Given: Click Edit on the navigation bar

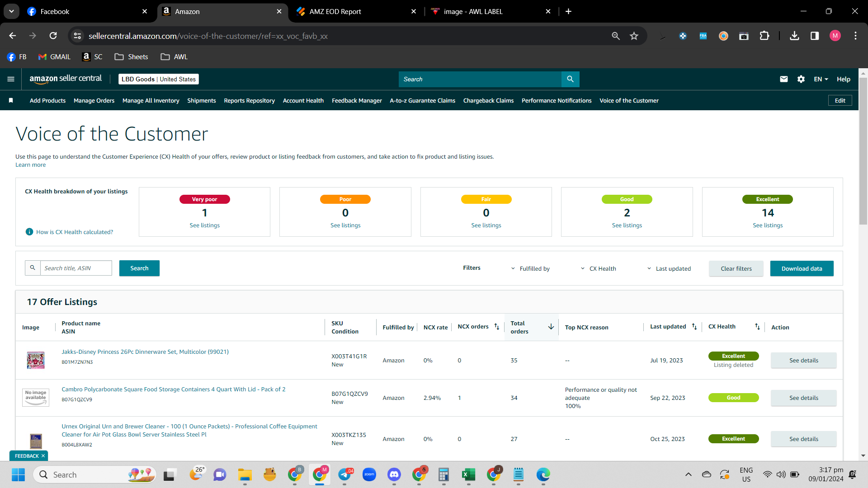Looking at the screenshot, I should (840, 100).
